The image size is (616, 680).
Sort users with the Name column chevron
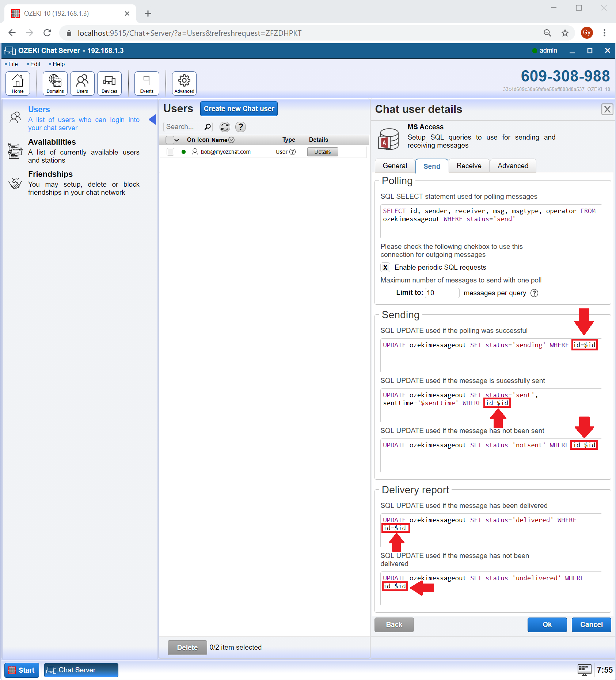pyautogui.click(x=232, y=140)
